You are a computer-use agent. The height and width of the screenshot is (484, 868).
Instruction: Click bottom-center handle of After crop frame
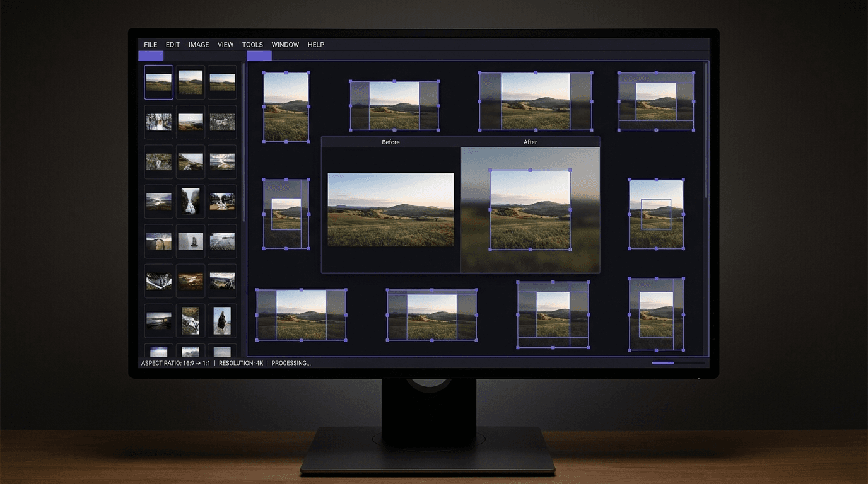(530, 250)
